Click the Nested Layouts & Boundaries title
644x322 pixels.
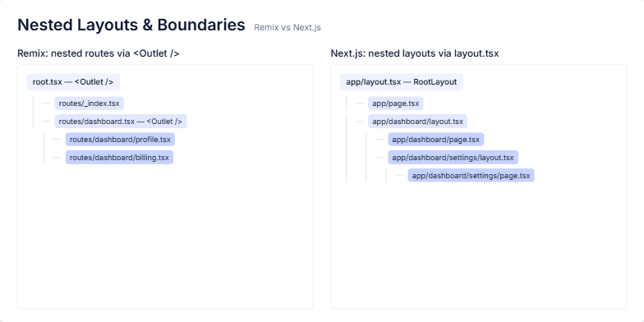[x=131, y=25]
